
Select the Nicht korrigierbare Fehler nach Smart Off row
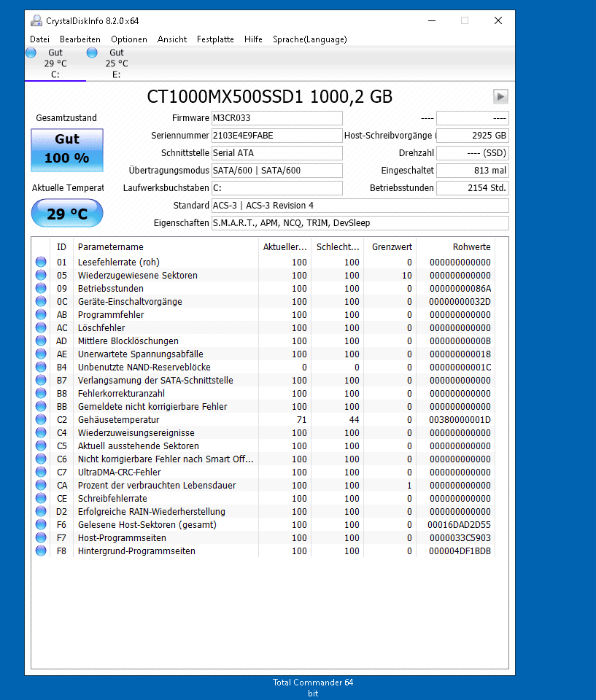coord(263,459)
